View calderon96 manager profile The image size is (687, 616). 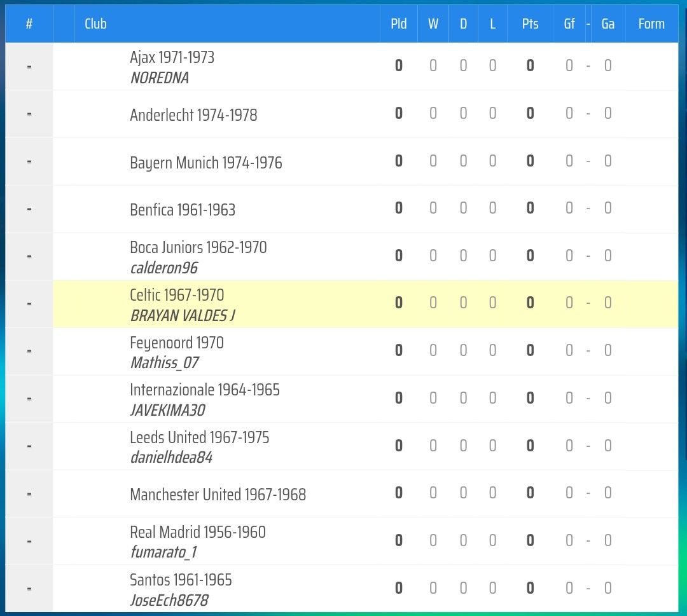164,268
